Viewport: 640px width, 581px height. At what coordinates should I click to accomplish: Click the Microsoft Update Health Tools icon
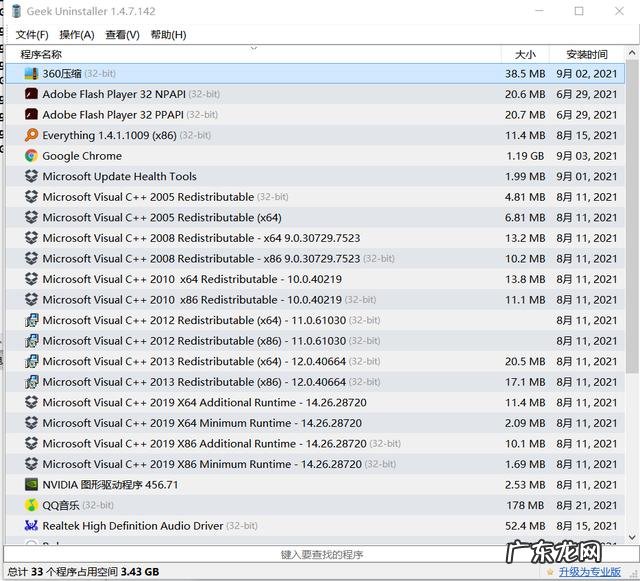point(32,177)
